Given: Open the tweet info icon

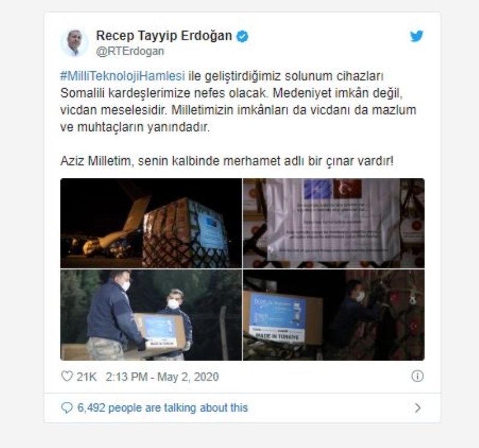Looking at the screenshot, I should (x=417, y=376).
